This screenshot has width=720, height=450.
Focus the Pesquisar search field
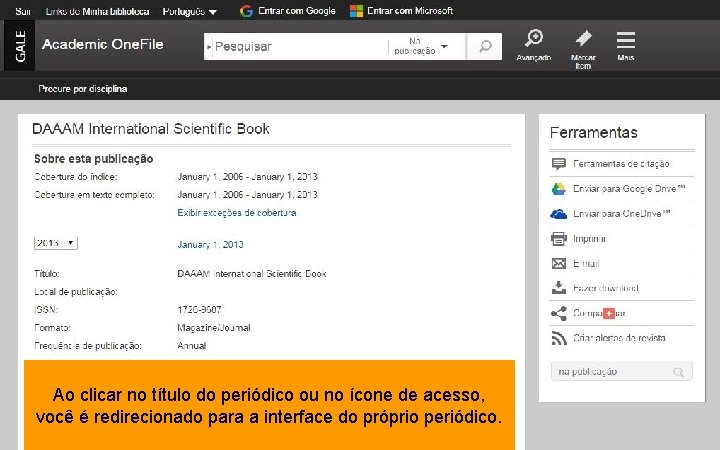point(300,46)
